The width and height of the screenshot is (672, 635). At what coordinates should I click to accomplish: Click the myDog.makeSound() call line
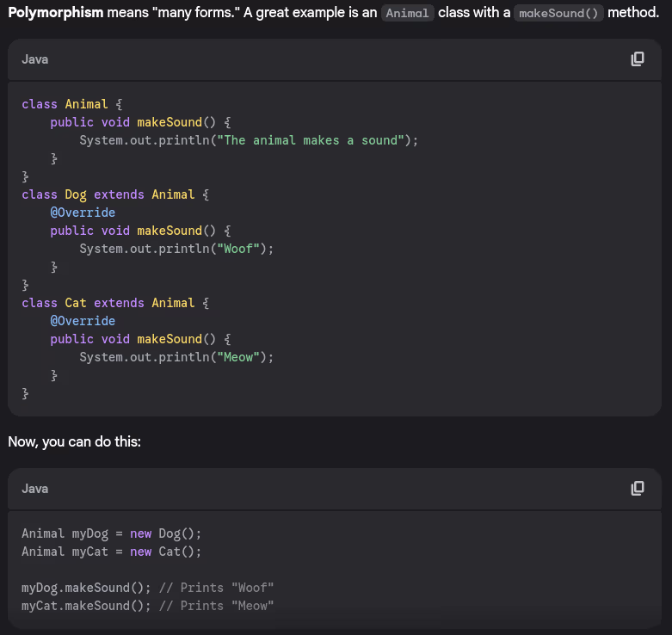click(x=86, y=588)
